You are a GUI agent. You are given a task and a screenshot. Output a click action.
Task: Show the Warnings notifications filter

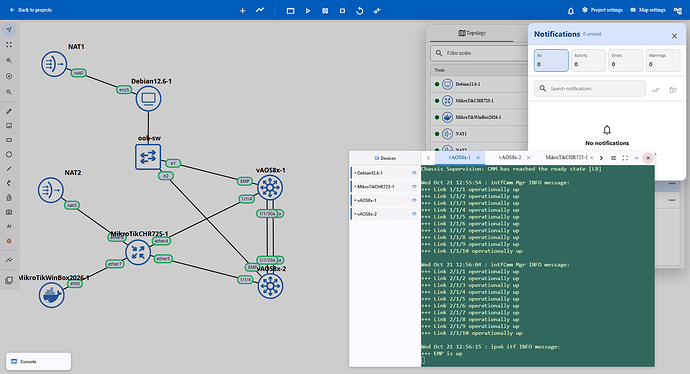pos(663,60)
